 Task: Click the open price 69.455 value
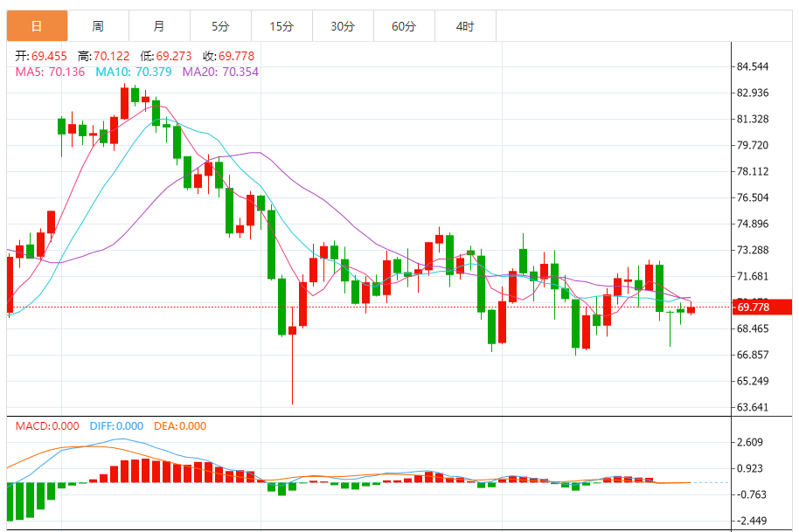(50, 56)
